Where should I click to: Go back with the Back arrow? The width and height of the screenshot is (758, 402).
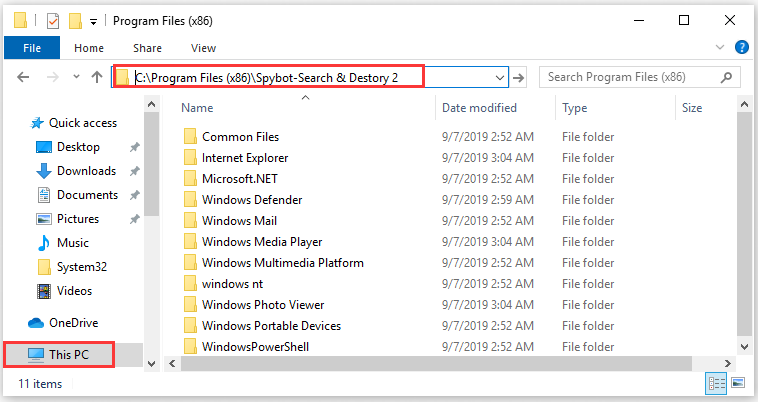coord(23,77)
